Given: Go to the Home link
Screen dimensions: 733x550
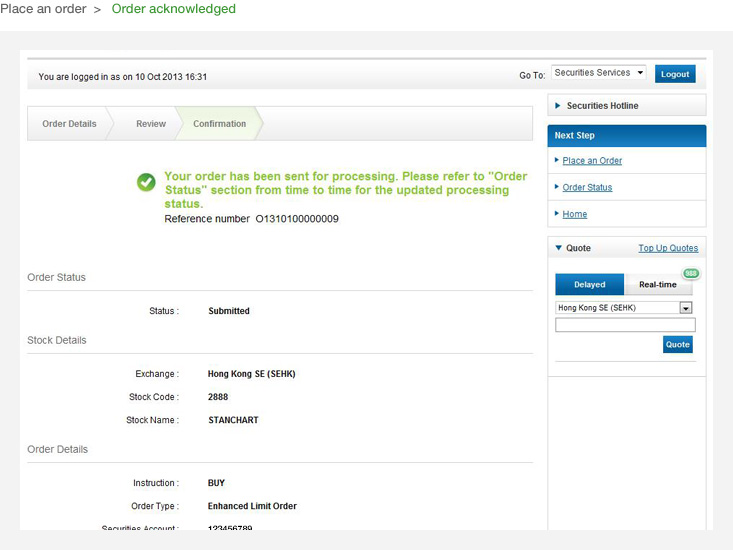Looking at the screenshot, I should tap(575, 214).
